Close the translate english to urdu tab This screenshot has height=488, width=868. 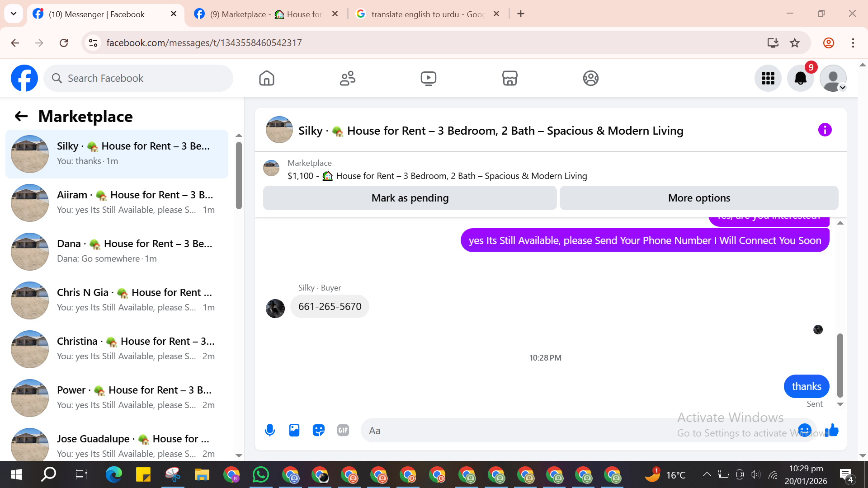tap(496, 14)
